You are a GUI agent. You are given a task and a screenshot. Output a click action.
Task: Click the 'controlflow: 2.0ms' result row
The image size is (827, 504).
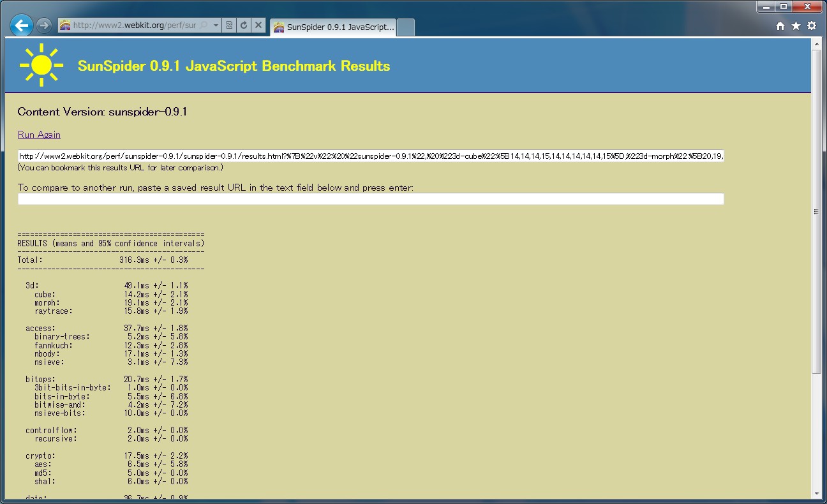tap(107, 430)
